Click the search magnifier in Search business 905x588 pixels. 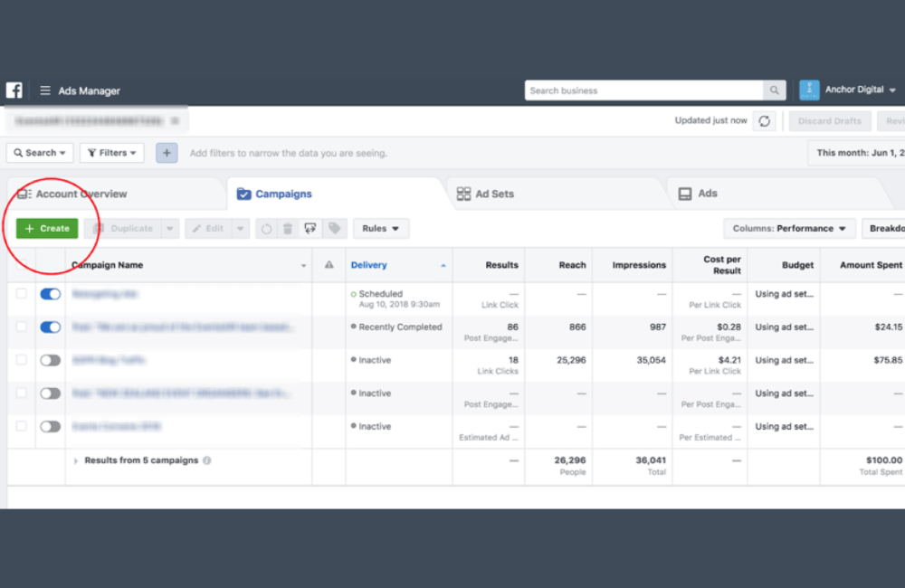pyautogui.click(x=774, y=90)
